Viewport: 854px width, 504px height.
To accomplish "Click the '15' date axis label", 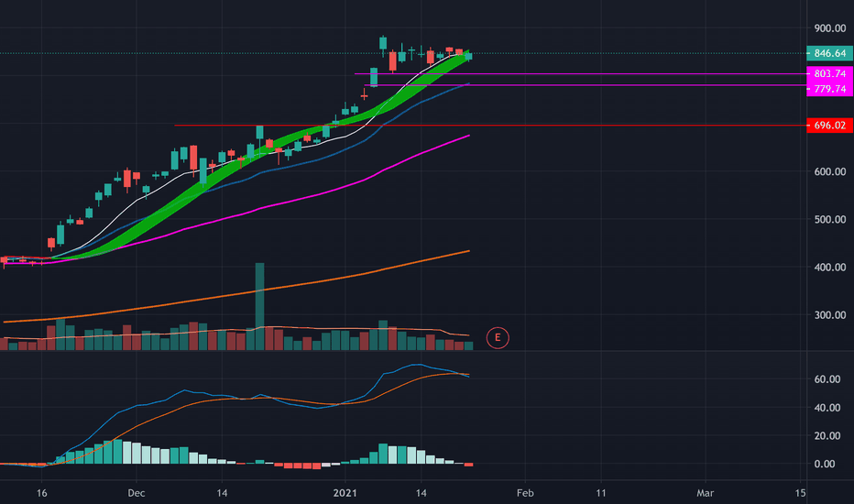I will [800, 493].
